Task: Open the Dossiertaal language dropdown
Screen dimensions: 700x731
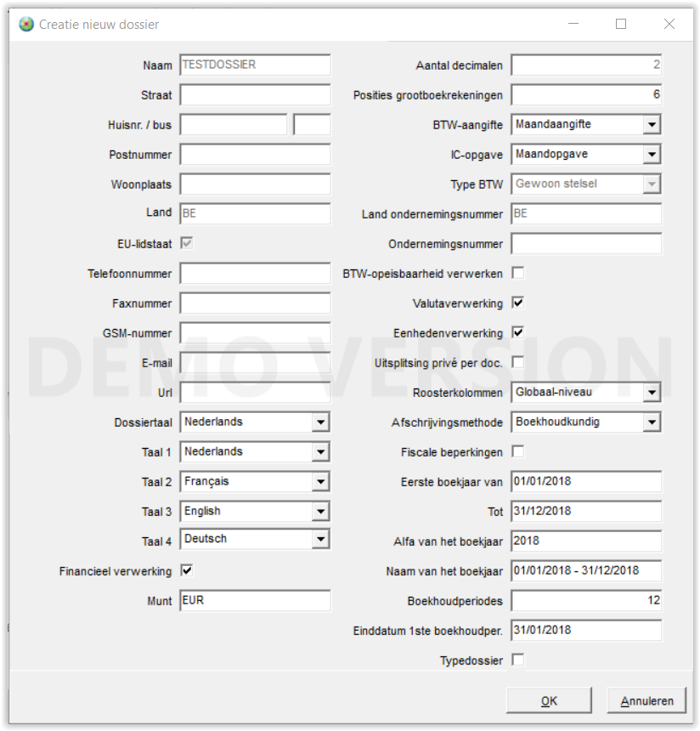Action: click(320, 422)
